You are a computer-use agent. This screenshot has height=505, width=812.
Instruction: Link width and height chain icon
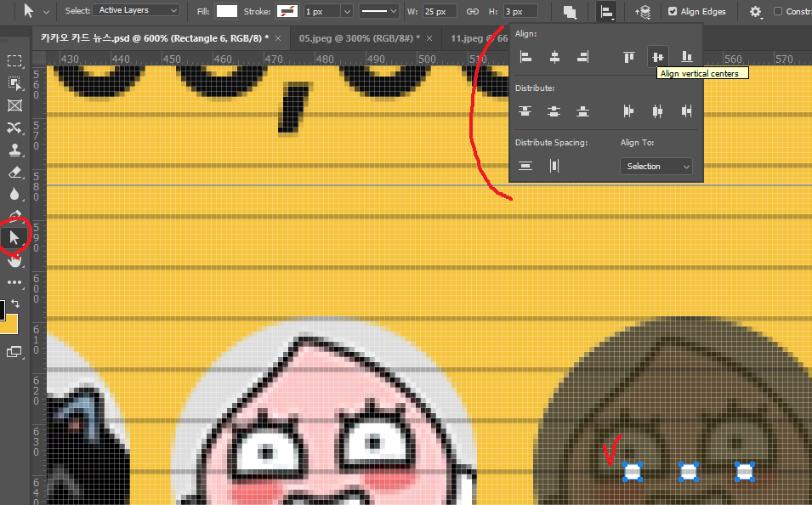click(472, 11)
